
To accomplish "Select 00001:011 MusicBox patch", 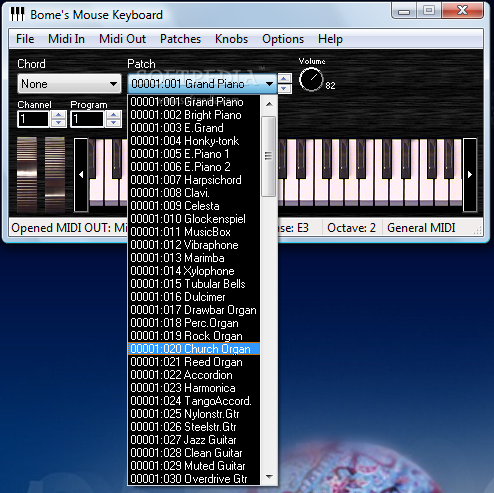I will (x=194, y=232).
